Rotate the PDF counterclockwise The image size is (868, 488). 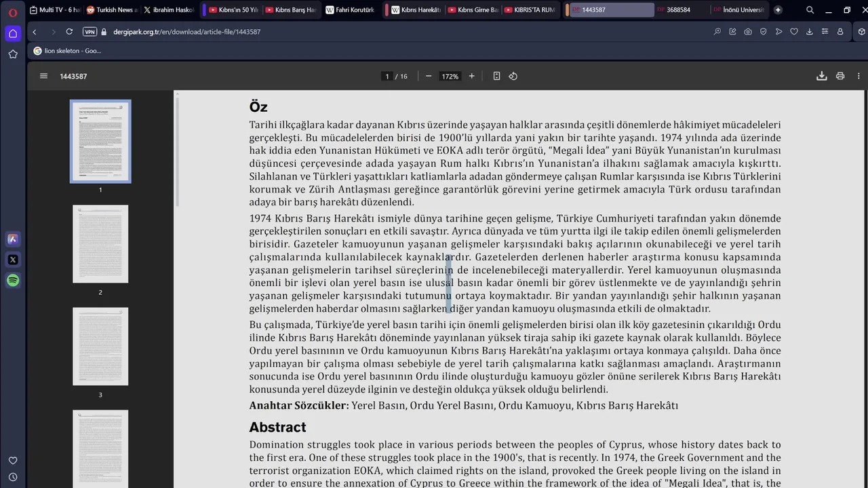click(513, 76)
